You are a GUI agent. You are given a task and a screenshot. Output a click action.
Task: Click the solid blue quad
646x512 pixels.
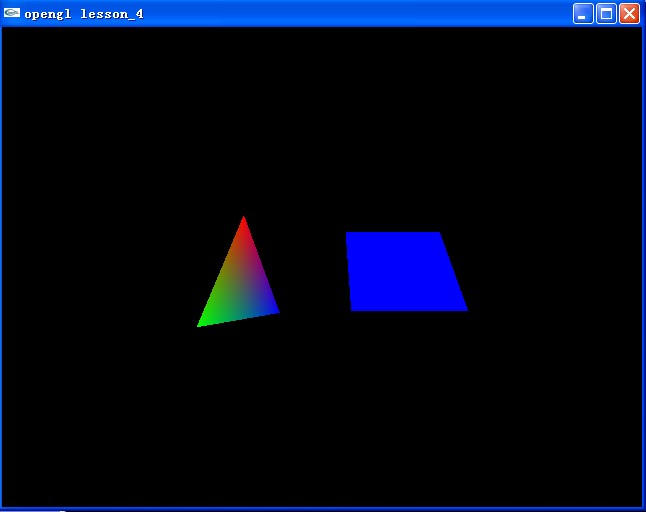click(x=406, y=272)
